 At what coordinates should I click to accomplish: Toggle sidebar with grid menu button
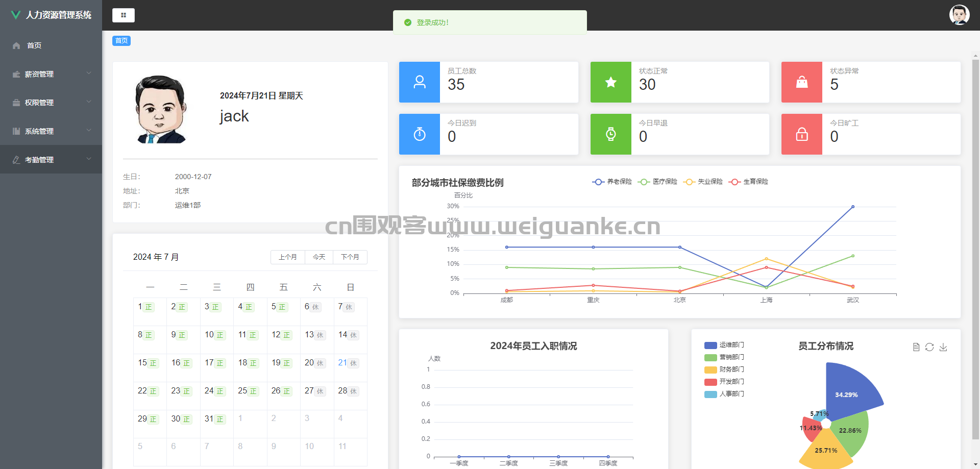pyautogui.click(x=124, y=15)
